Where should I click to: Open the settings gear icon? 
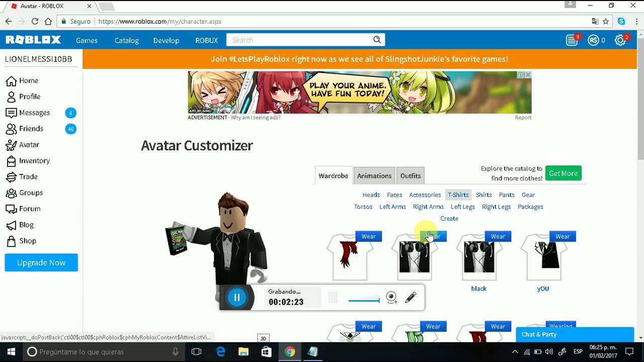pyautogui.click(x=620, y=40)
